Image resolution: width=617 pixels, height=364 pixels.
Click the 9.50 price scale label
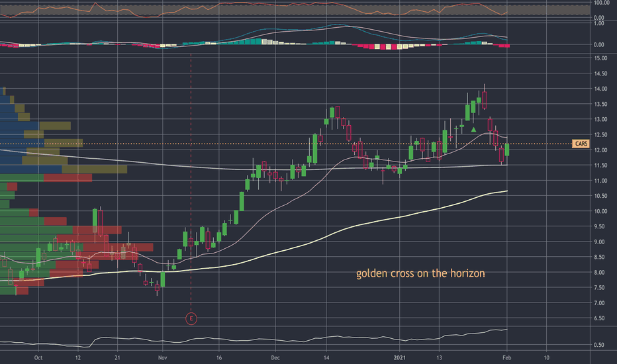pos(599,226)
